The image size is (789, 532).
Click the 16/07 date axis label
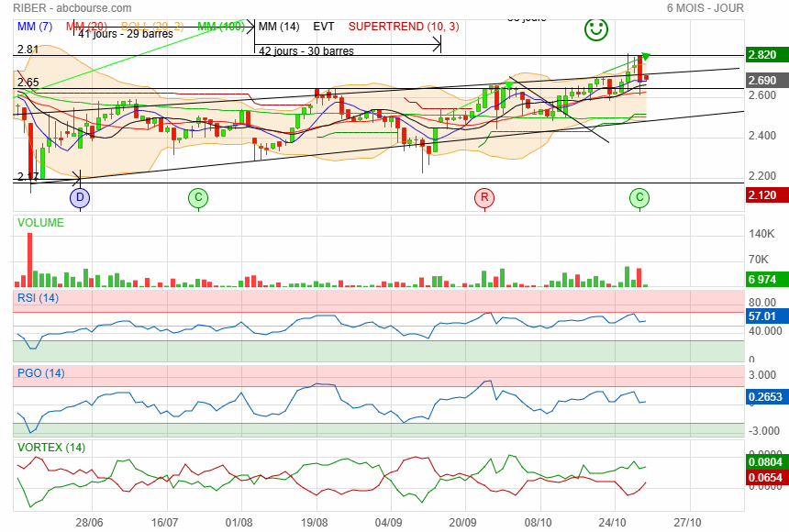[164, 523]
